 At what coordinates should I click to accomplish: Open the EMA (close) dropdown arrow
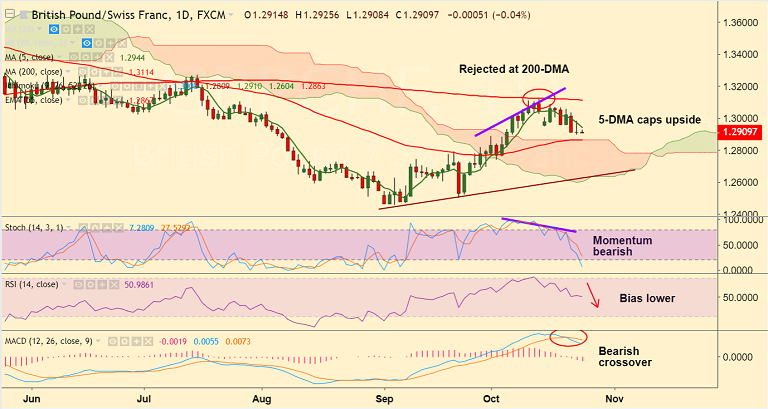(x=68, y=99)
